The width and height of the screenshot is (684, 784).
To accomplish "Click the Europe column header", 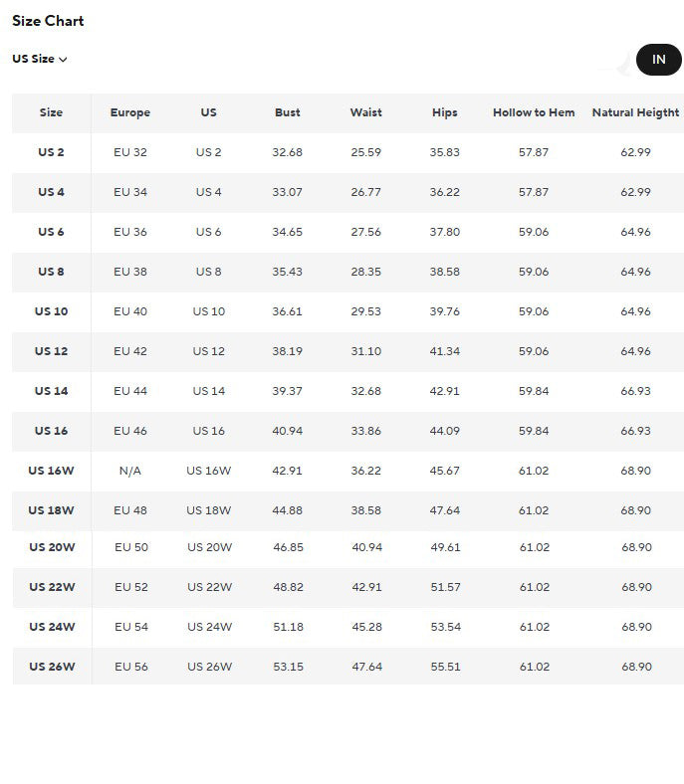I will [x=130, y=112].
